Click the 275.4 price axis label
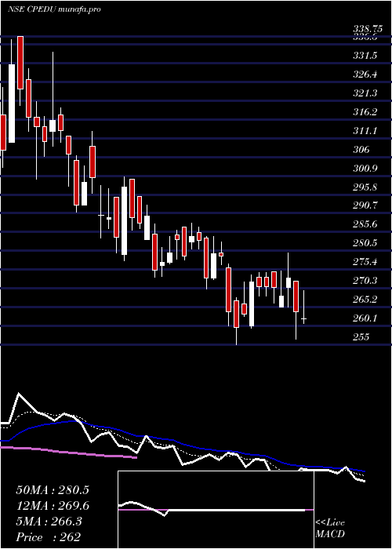This screenshot has width=392, height=549. [365, 262]
